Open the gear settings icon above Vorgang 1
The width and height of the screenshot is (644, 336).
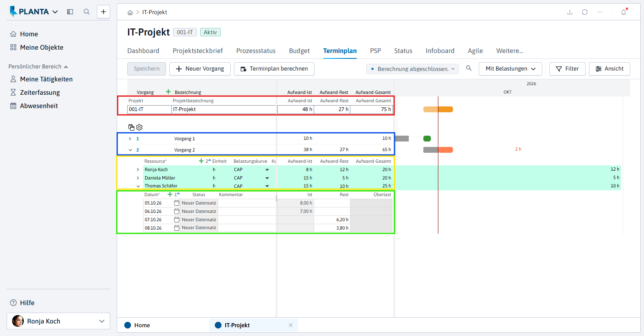pyautogui.click(x=139, y=127)
